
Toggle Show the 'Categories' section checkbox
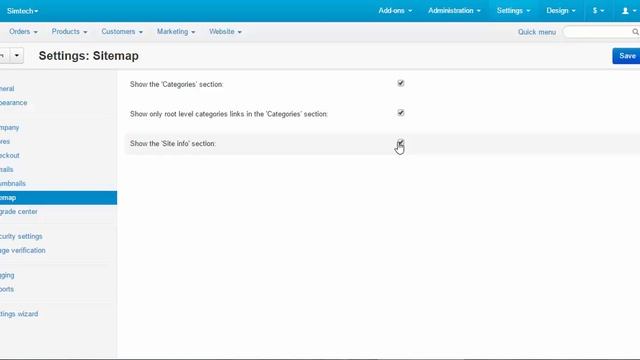pyautogui.click(x=401, y=83)
